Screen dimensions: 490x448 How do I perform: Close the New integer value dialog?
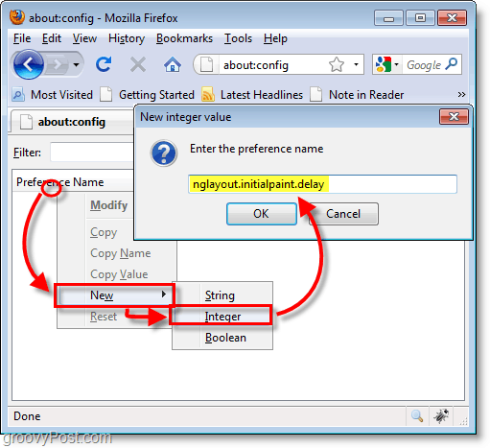click(454, 117)
